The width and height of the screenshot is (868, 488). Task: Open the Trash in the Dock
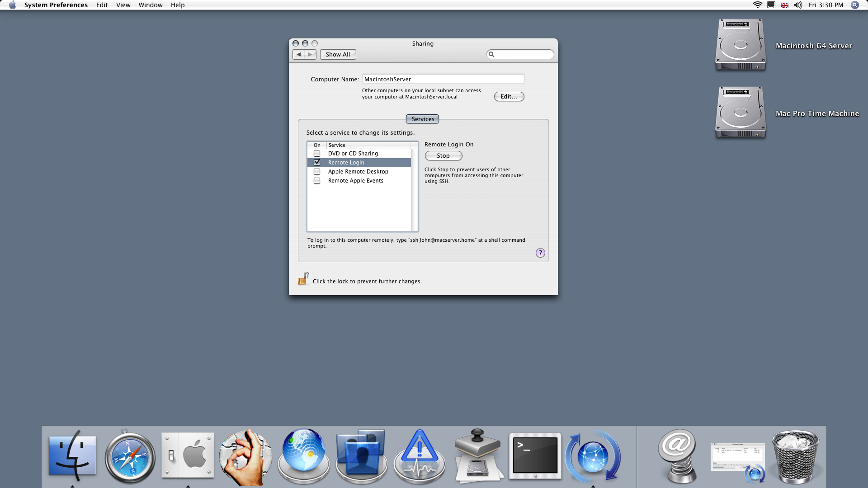pyautogui.click(x=795, y=456)
